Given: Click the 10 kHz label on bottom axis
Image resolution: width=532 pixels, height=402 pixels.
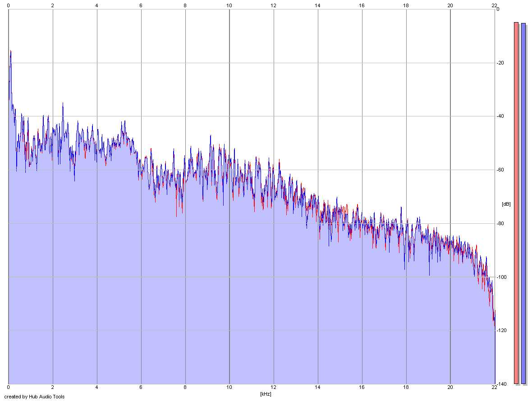Looking at the screenshot, I should click(x=229, y=387).
